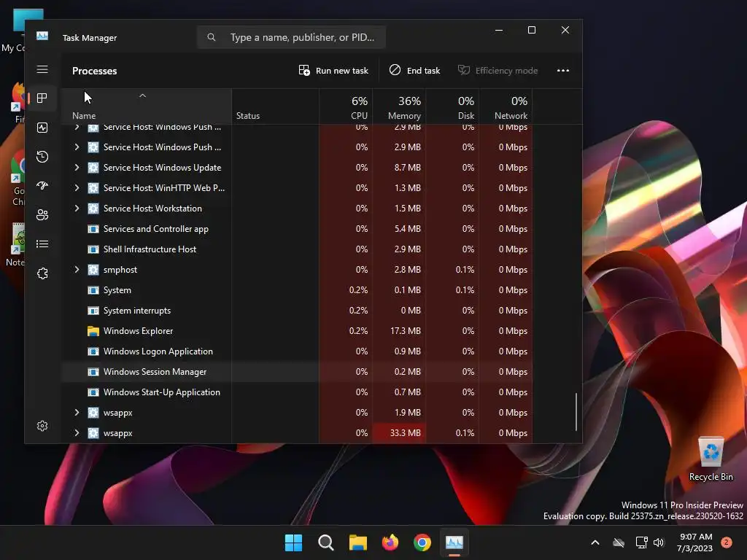
Task: Launch Firefox from the taskbar
Action: 390,542
